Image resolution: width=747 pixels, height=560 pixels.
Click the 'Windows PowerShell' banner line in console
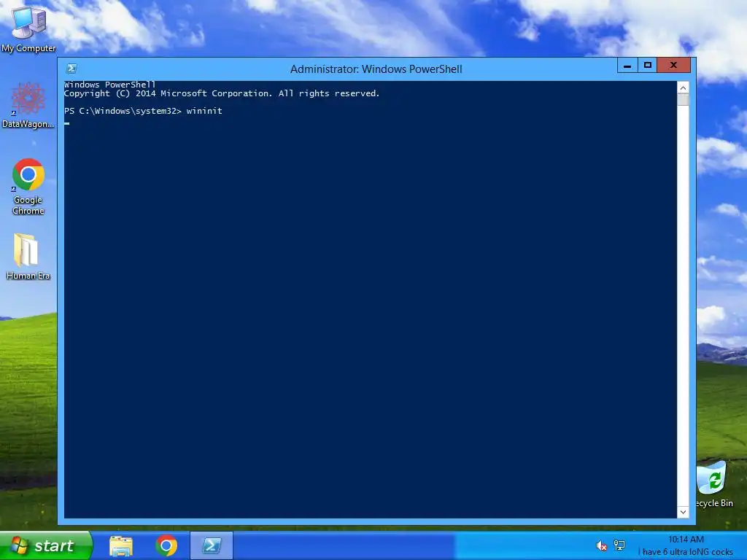(110, 85)
